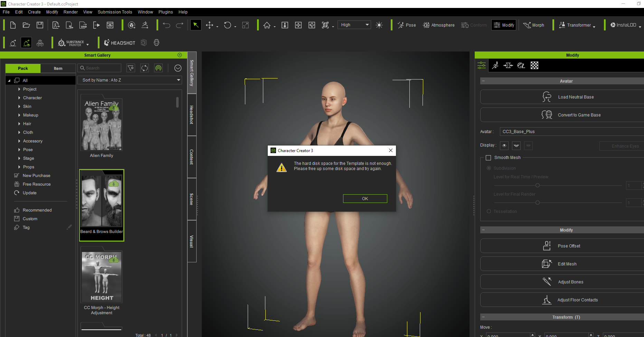Click the Export character icon

(96, 25)
